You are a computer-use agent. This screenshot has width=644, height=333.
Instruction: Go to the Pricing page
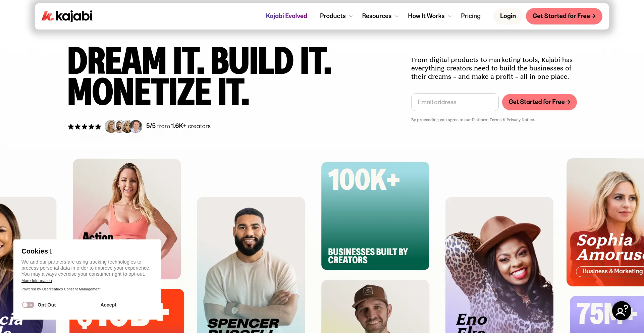(471, 16)
